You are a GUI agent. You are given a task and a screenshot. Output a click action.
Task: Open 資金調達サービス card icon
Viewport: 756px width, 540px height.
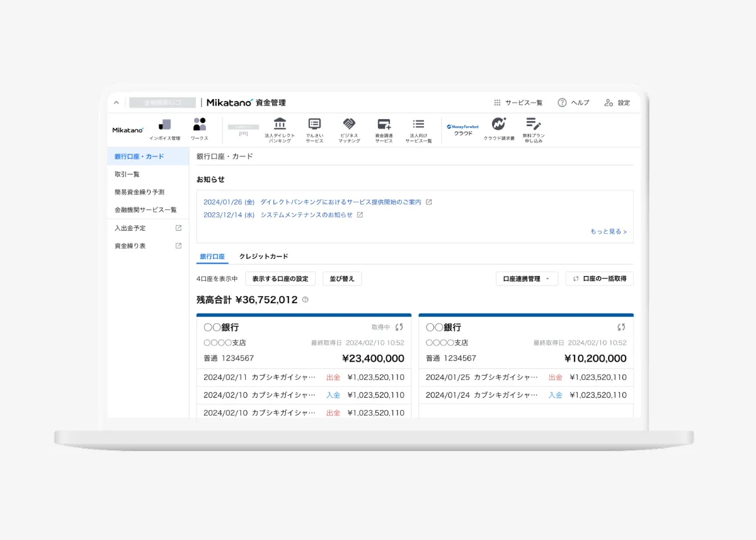click(384, 130)
